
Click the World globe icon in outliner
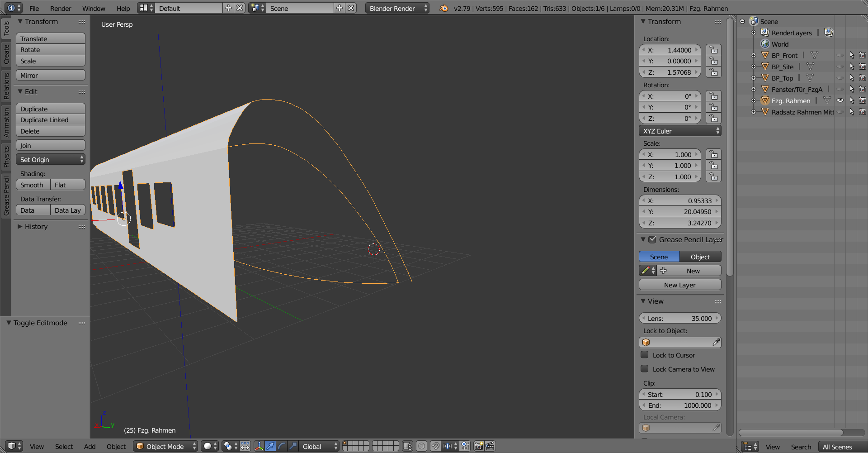(765, 44)
